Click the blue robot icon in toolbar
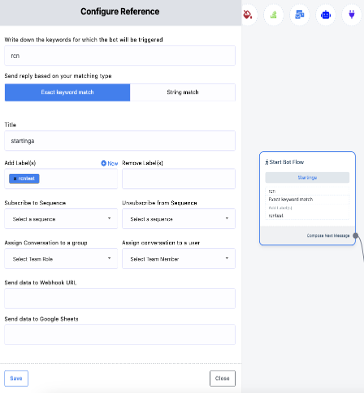Image resolution: width=364 pixels, height=393 pixels. (326, 15)
